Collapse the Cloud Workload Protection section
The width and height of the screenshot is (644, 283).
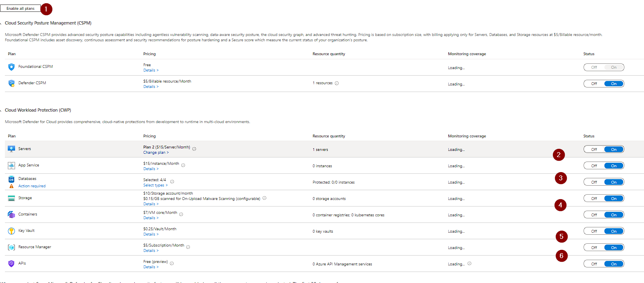[x=1, y=110]
